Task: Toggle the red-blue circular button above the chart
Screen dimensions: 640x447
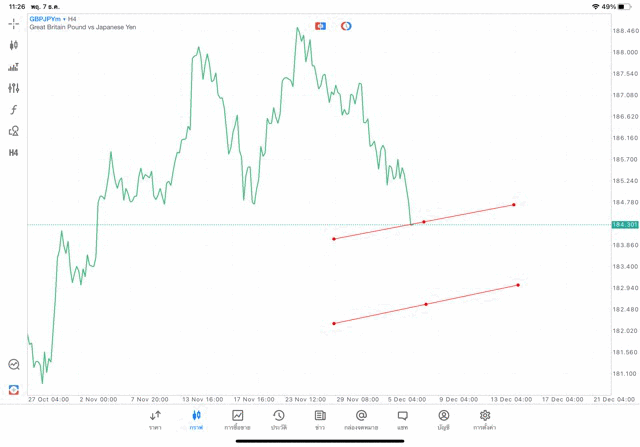Action: pos(346,26)
